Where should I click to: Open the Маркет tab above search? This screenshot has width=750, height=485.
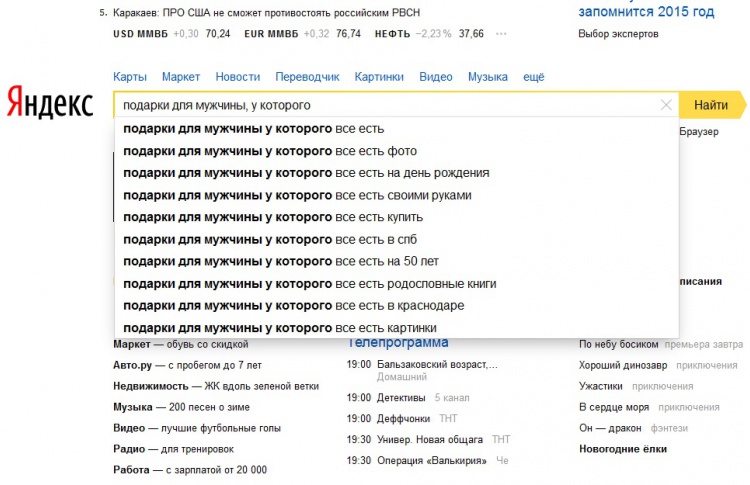pyautogui.click(x=181, y=77)
